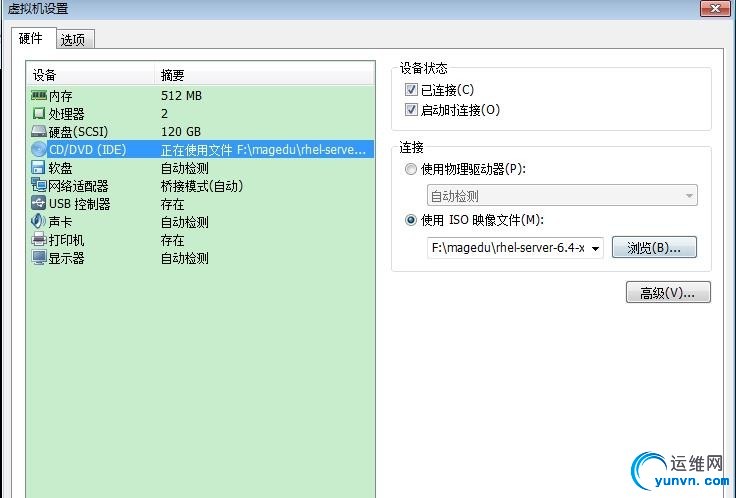Click the 浏览(B)... button
This screenshot has height=498, width=736.
tap(654, 247)
